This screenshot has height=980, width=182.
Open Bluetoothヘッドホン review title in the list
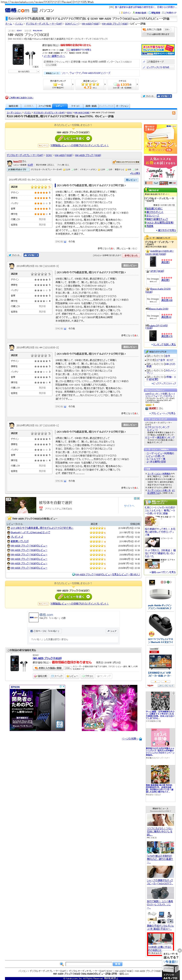[x=31, y=533]
